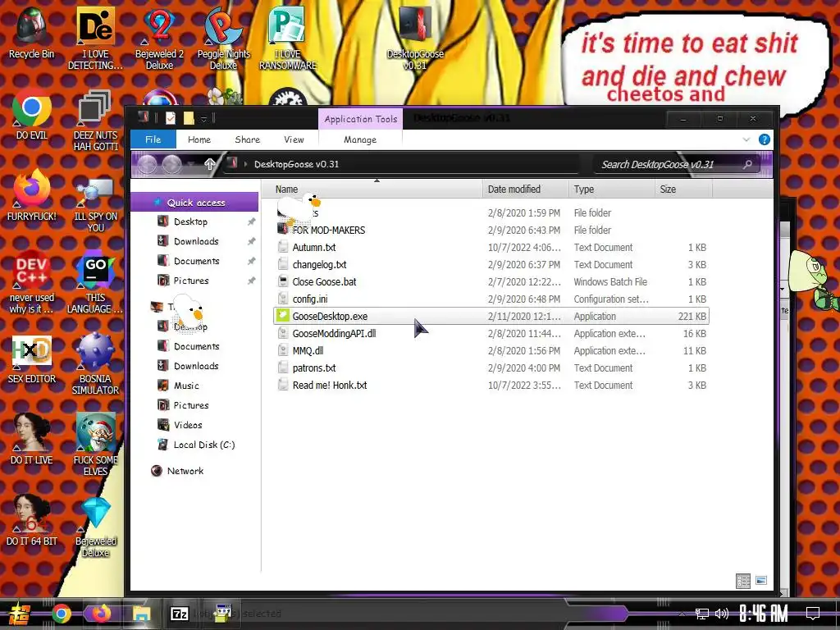Select Network in navigation pane
The width and height of the screenshot is (840, 630).
click(185, 471)
